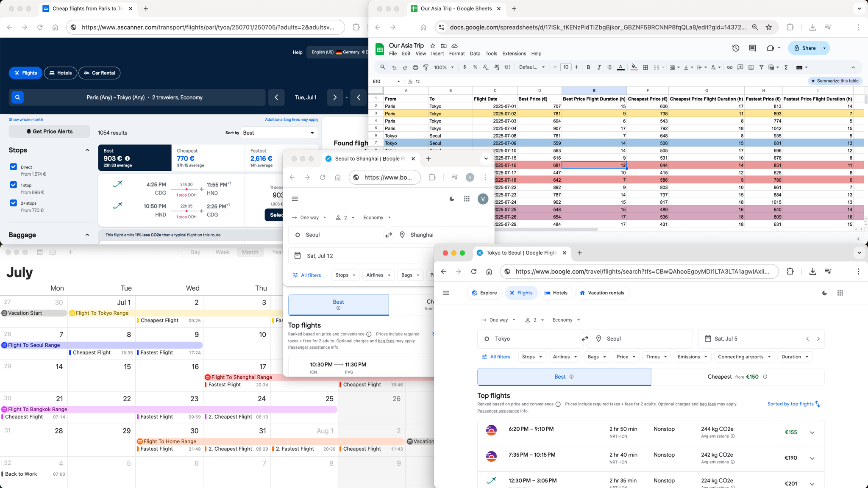Click the Share button in Sheets
The image size is (868, 488).
tap(804, 48)
